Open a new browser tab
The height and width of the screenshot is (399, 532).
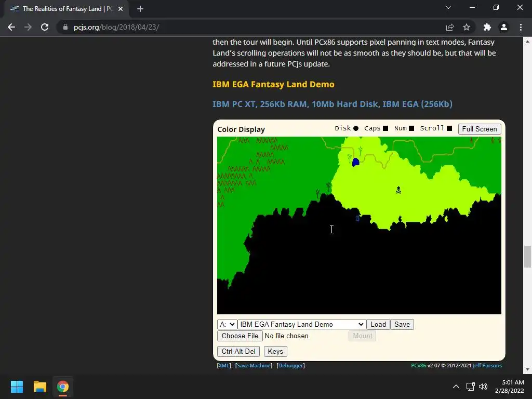tap(140, 9)
